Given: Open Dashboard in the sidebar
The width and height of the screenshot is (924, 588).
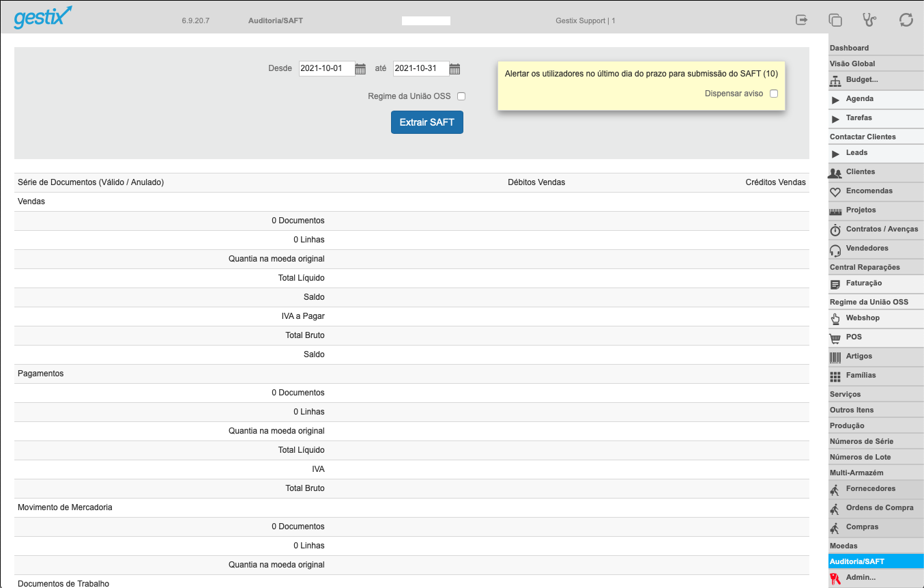Looking at the screenshot, I should click(876, 48).
